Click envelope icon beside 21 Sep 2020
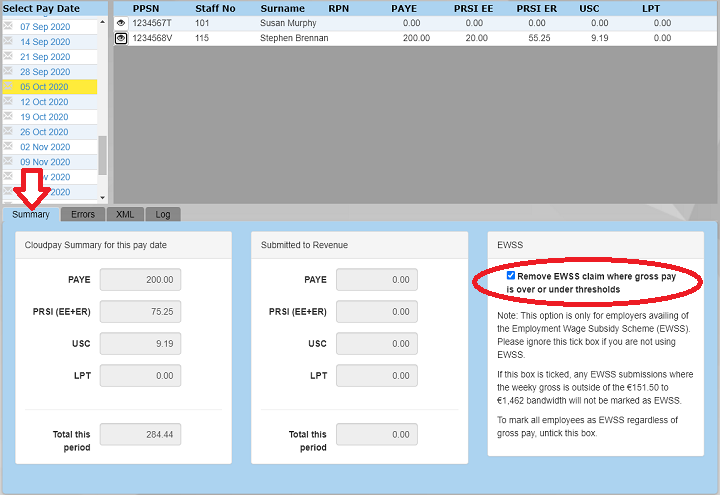Screen dimensions: 720x495 [8, 57]
